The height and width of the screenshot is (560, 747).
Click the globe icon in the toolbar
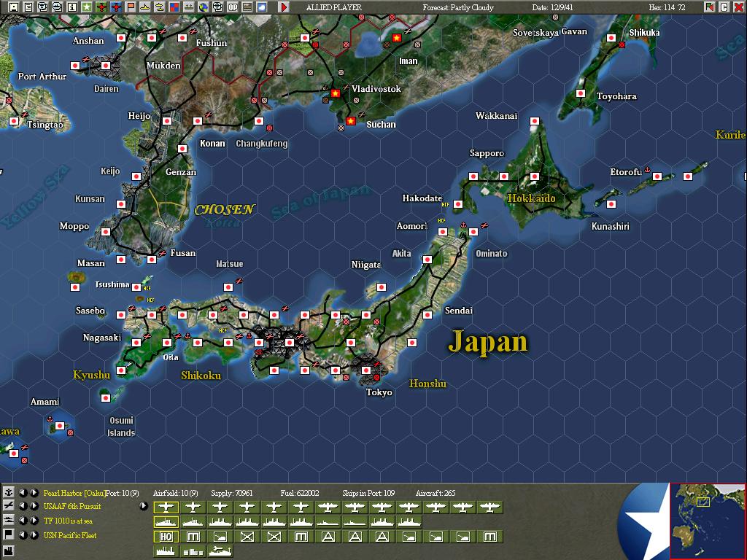click(203, 7)
